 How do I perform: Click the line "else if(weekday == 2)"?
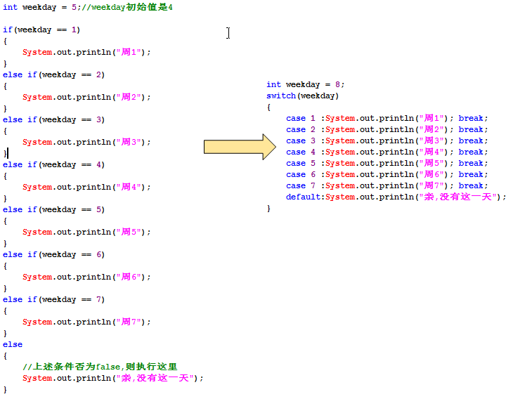53,74
